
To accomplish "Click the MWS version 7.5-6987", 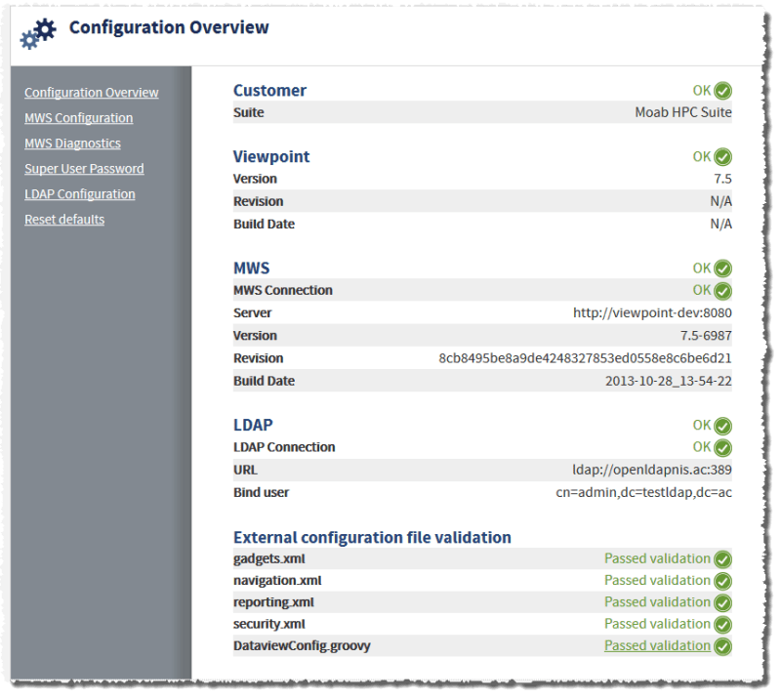I will point(706,336).
